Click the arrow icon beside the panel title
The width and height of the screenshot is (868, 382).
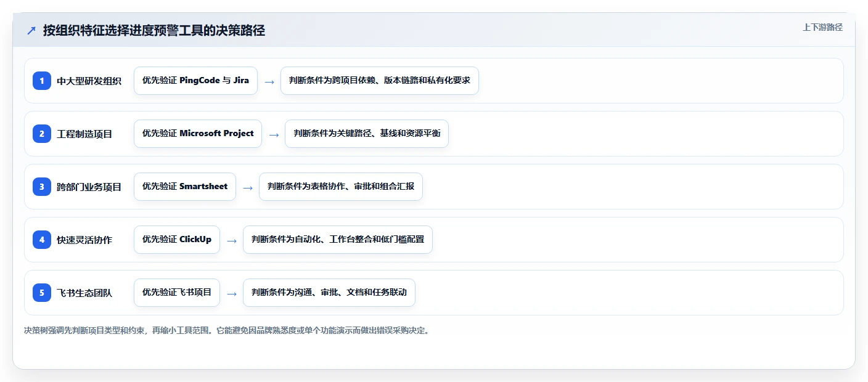click(x=31, y=31)
